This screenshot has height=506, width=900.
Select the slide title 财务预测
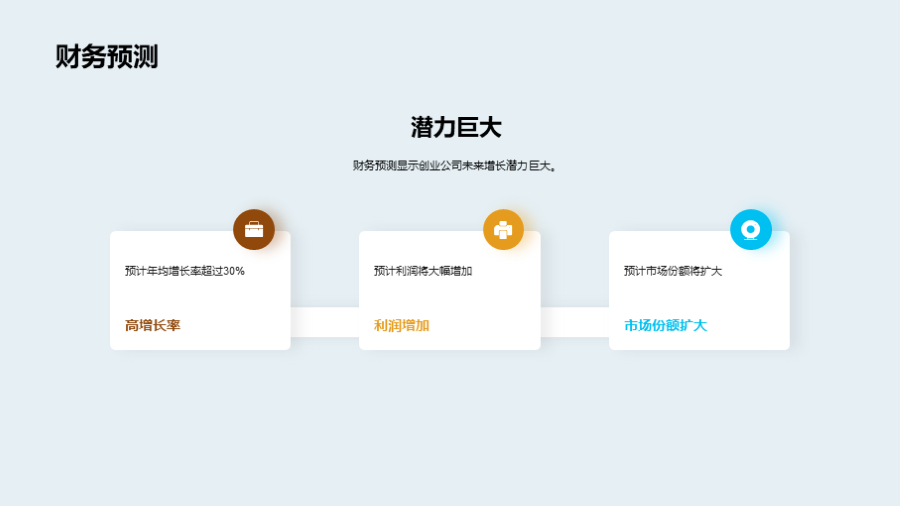[x=107, y=57]
